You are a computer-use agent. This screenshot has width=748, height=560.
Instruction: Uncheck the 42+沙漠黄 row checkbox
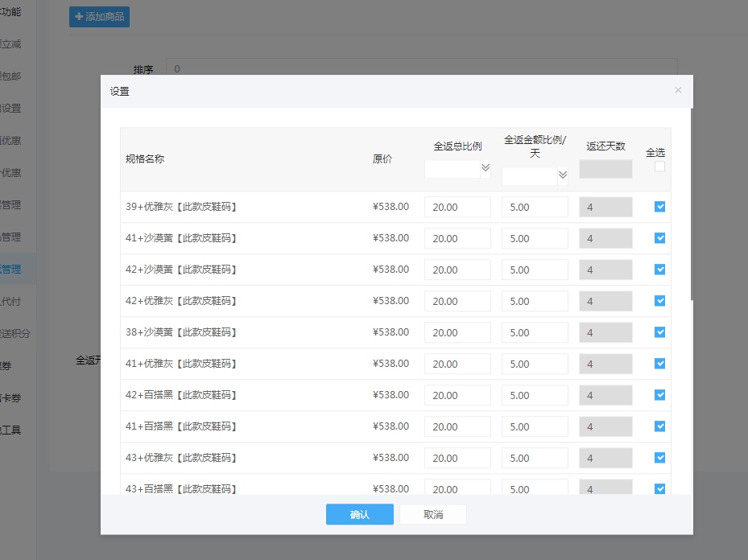point(659,270)
